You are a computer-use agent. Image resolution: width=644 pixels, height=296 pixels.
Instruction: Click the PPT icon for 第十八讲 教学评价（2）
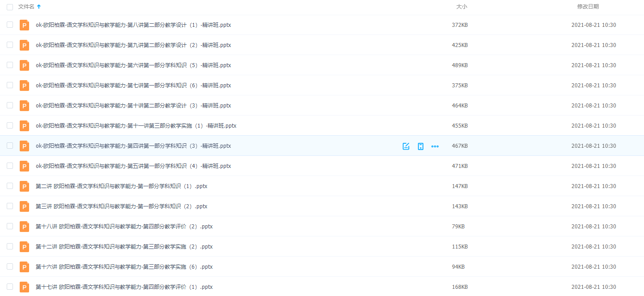pyautogui.click(x=24, y=227)
